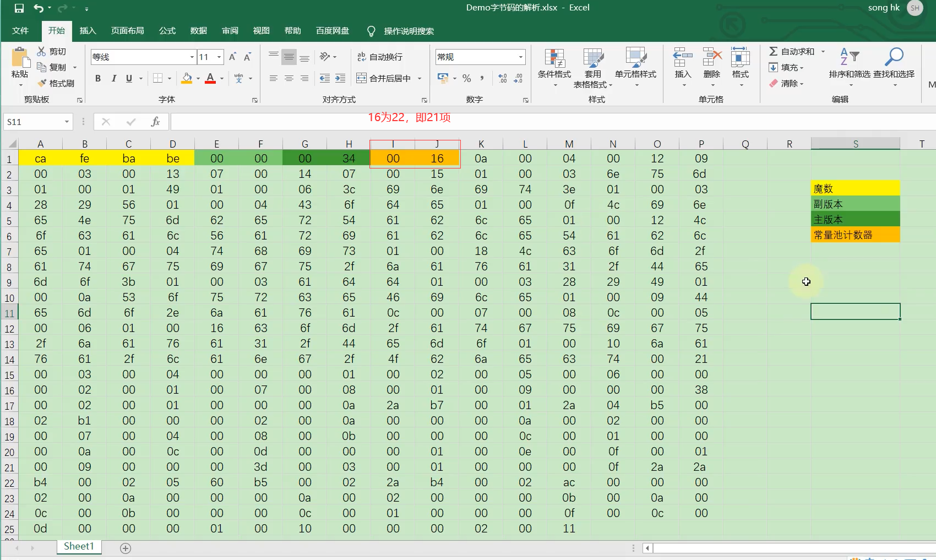Click the Delete cells icon
Viewport: 936px width, 560px height.
(x=712, y=57)
